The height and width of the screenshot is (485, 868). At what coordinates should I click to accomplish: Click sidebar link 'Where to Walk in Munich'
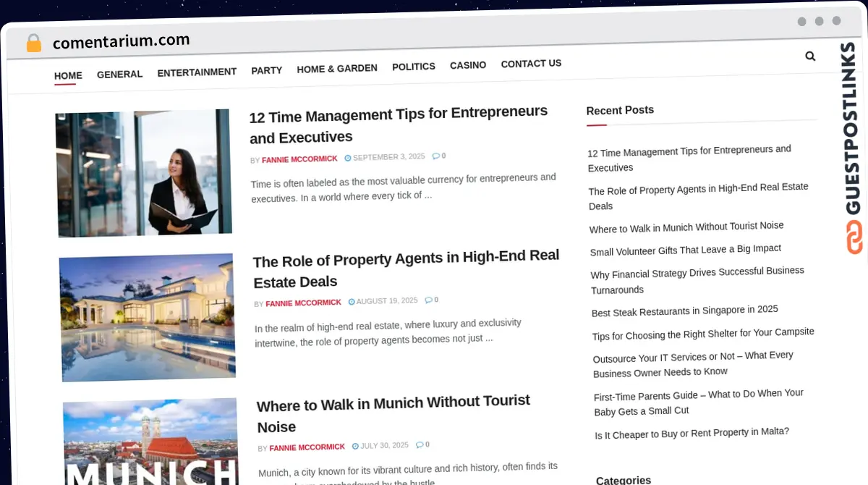(686, 227)
